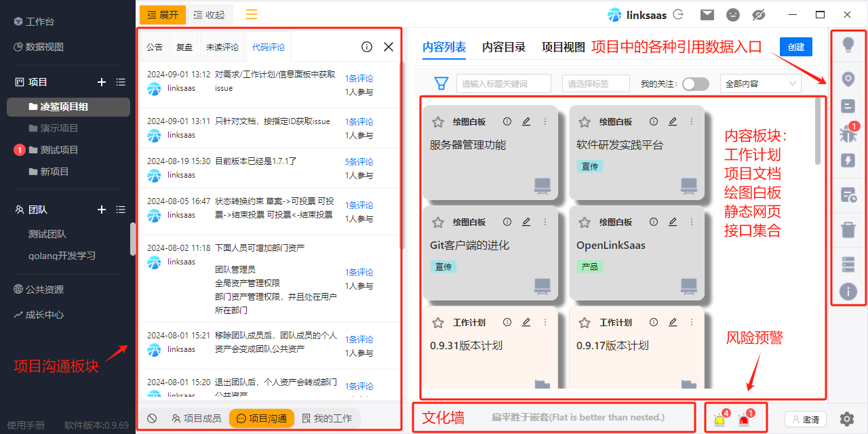Click the lightning bolt icon in right sidebar

(848, 161)
